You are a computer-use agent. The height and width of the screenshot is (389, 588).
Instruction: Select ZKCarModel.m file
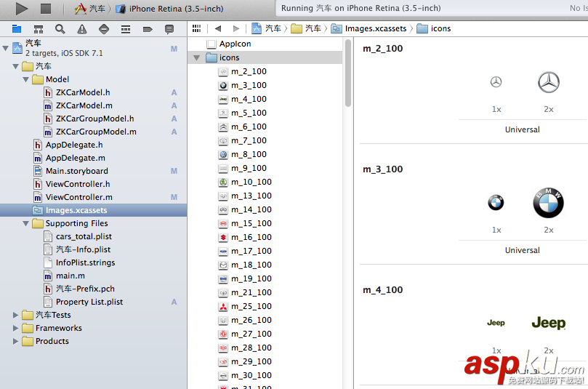click(84, 105)
